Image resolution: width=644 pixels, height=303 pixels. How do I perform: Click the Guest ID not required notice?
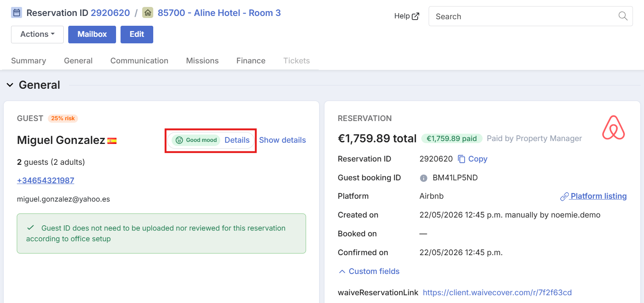coord(161,233)
